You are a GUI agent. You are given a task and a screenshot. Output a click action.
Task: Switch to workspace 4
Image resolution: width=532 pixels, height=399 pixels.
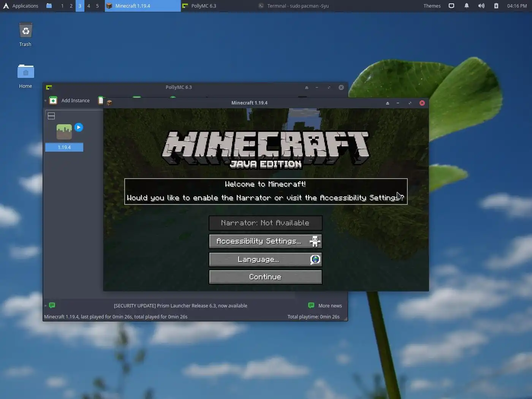pyautogui.click(x=89, y=6)
